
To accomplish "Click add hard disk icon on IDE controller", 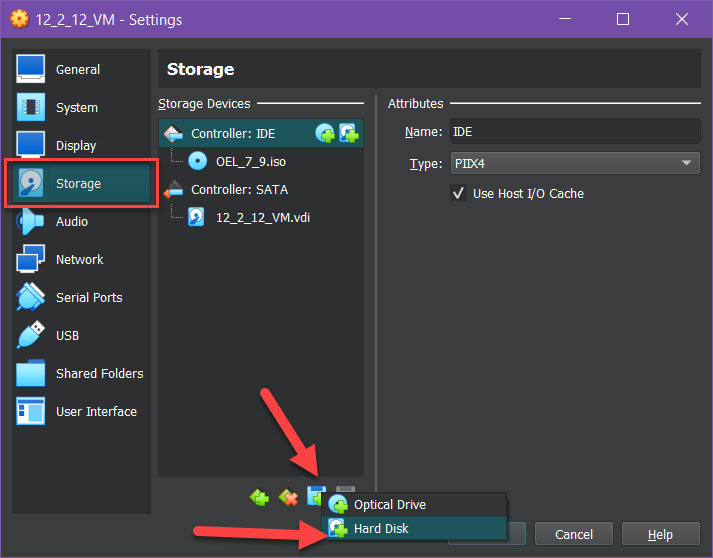I will click(x=348, y=133).
